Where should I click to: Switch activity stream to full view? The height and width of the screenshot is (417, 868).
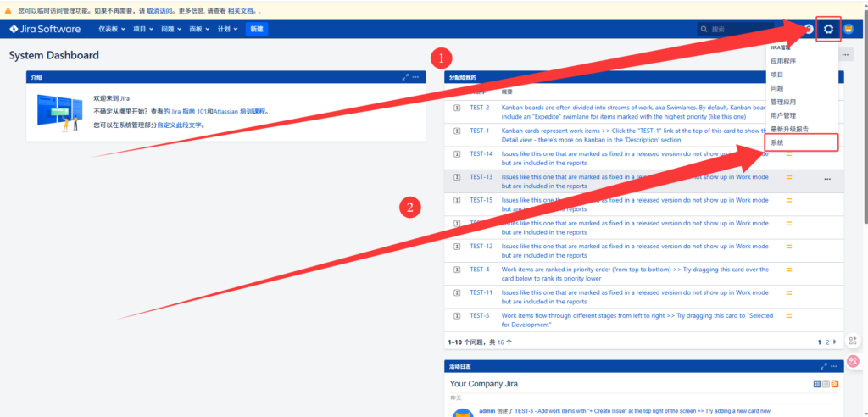[x=817, y=384]
